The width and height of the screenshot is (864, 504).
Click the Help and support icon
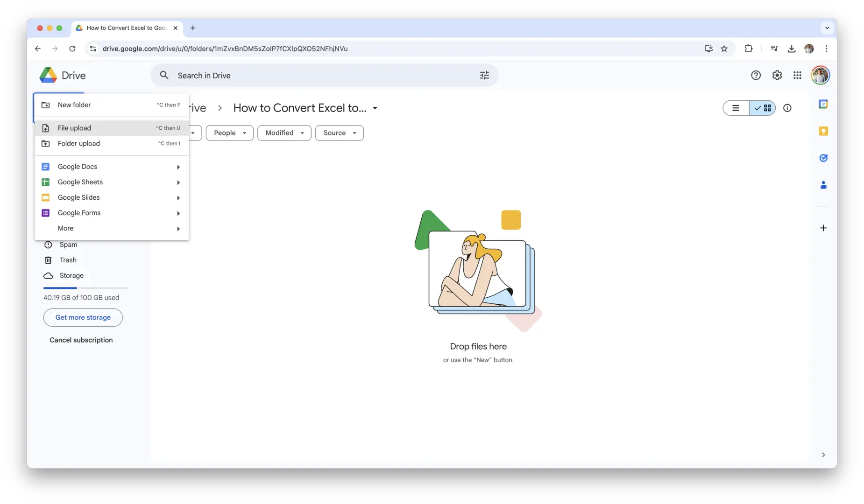pos(756,75)
